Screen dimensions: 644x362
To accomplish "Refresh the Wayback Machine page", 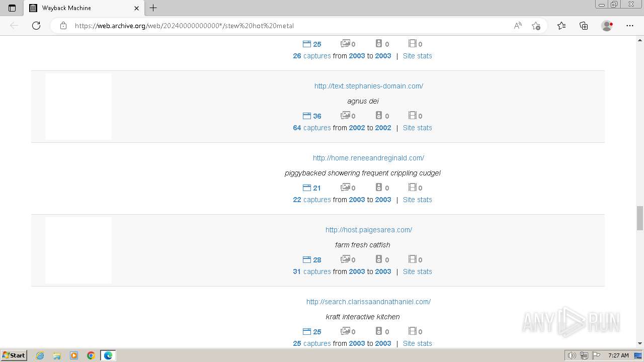I will coord(36,26).
